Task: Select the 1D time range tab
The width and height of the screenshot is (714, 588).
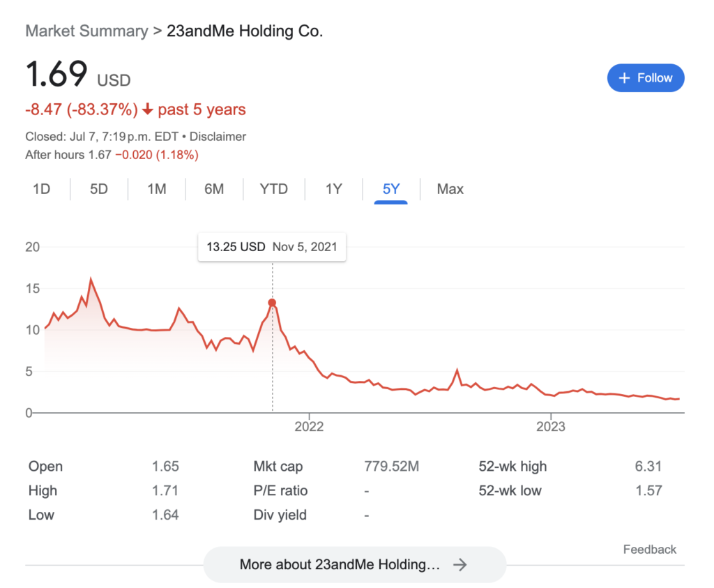Action: [41, 189]
